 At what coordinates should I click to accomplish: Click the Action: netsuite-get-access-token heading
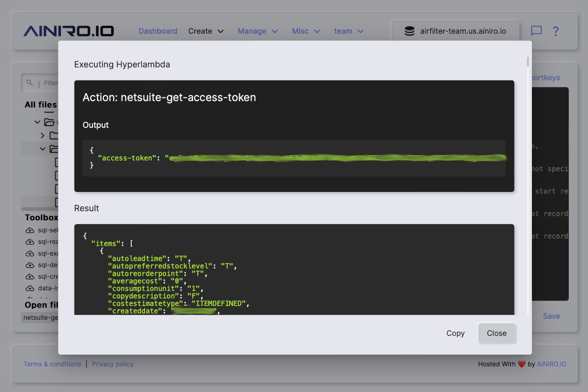tap(169, 97)
